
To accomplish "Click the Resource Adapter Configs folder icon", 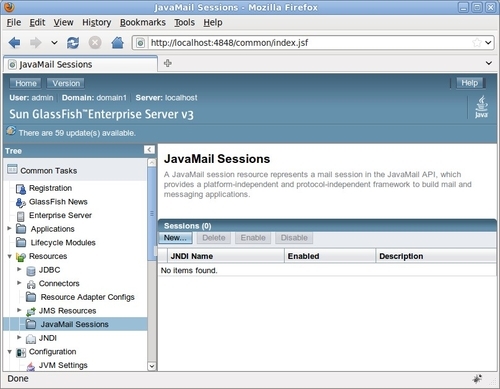I will (x=31, y=297).
